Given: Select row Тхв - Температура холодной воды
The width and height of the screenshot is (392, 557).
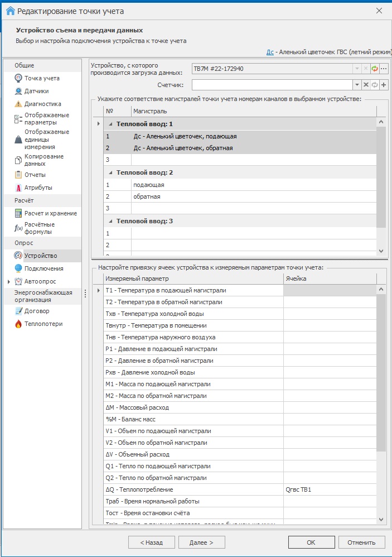Looking at the screenshot, I should click(x=240, y=314).
